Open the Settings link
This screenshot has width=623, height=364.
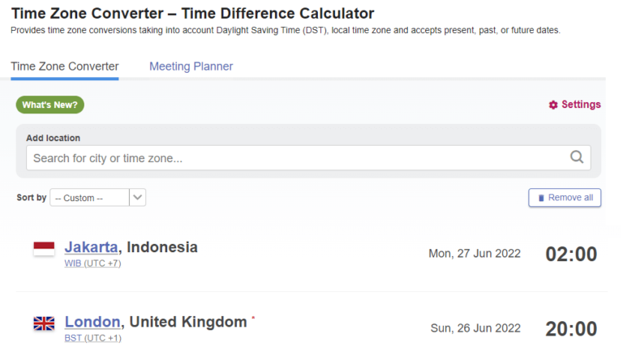coord(574,105)
